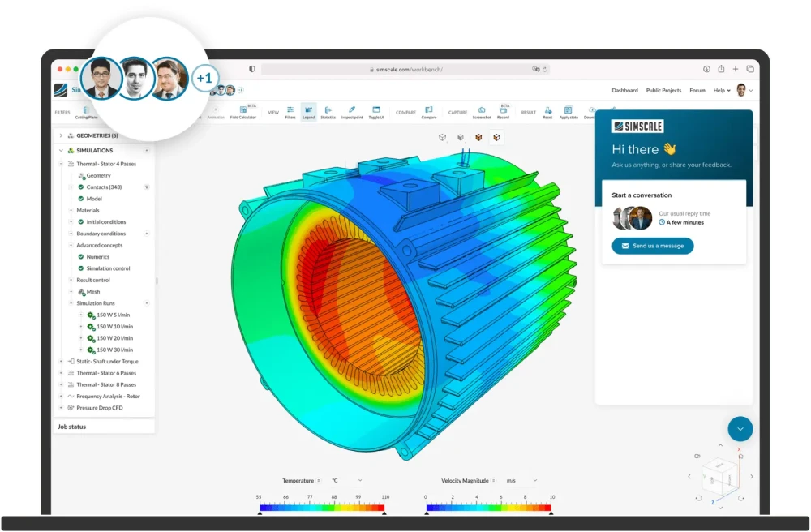Toggle UI visibility in the viewer
Screen dimensions: 811x532
click(375, 109)
